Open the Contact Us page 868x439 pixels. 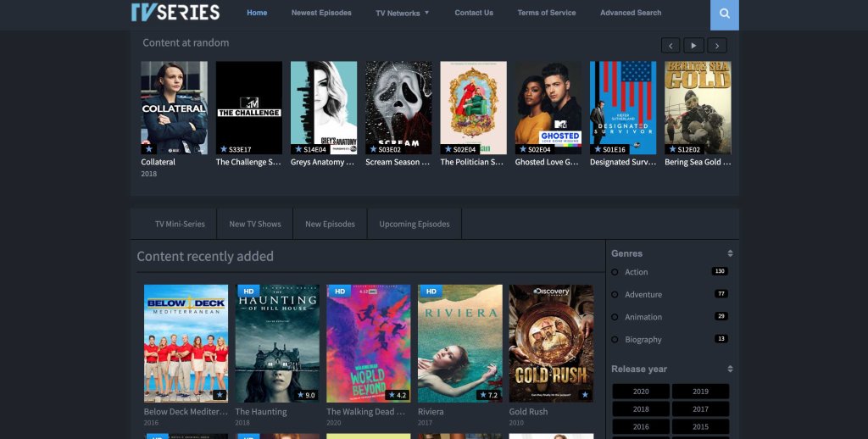[474, 12]
